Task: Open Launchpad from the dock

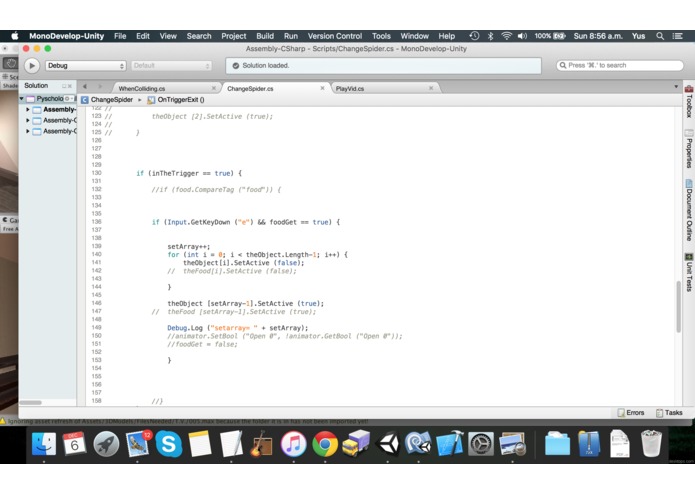Action: 106,444
